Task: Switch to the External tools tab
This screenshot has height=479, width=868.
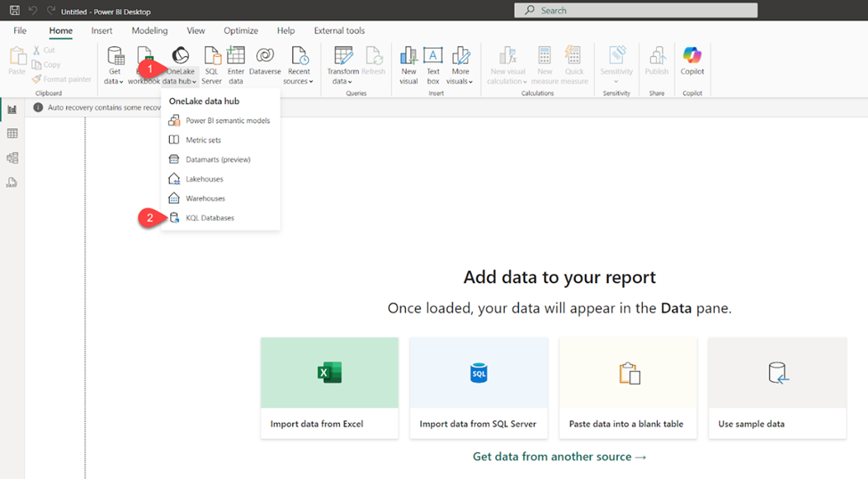Action: 339,30
